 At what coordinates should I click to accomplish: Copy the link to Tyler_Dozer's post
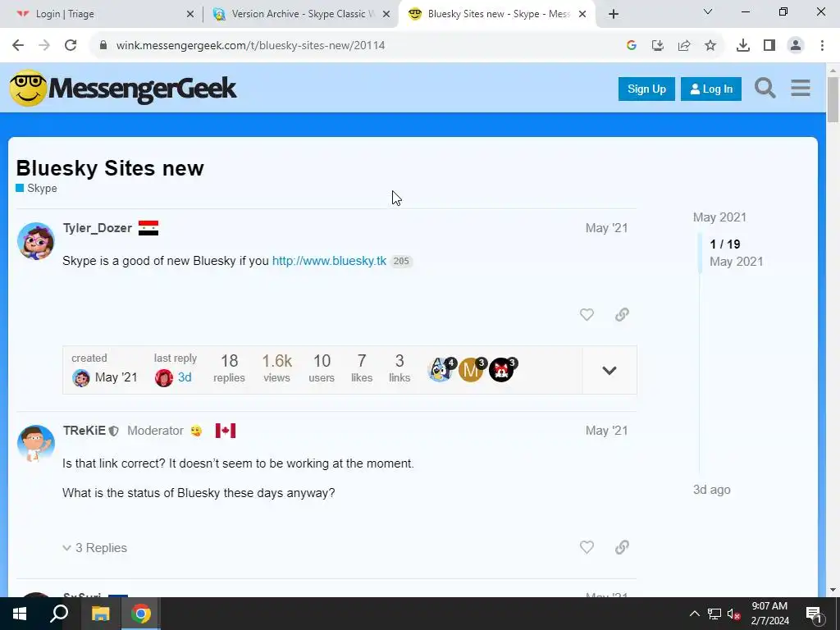(x=622, y=314)
